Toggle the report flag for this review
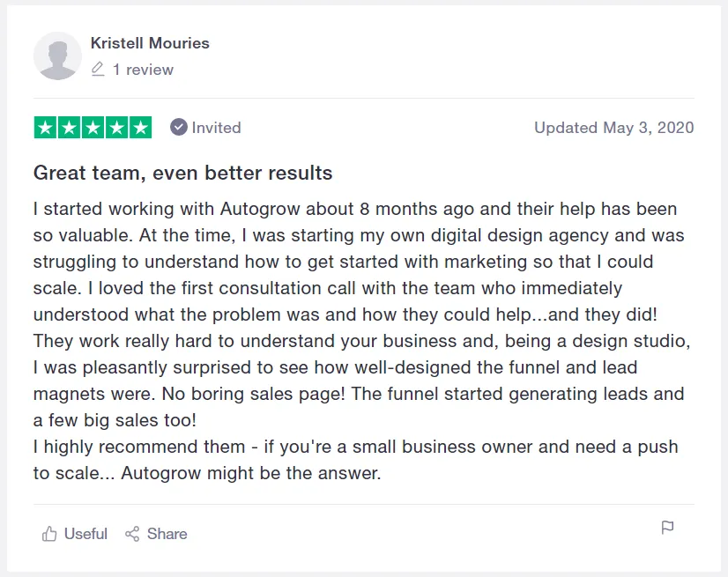Viewport: 728px width, 577px height. pos(667,527)
